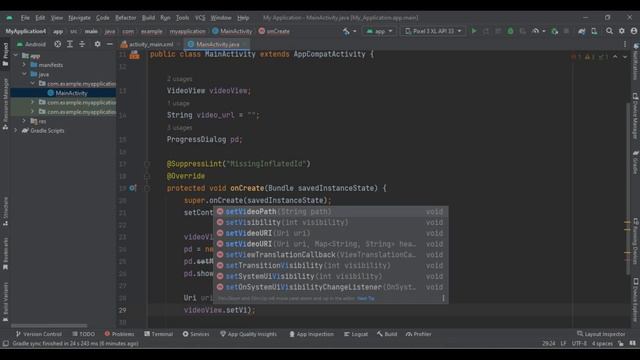This screenshot has width=640, height=360.
Task: Expand Gradle Scripts node
Action: click(x=16, y=131)
